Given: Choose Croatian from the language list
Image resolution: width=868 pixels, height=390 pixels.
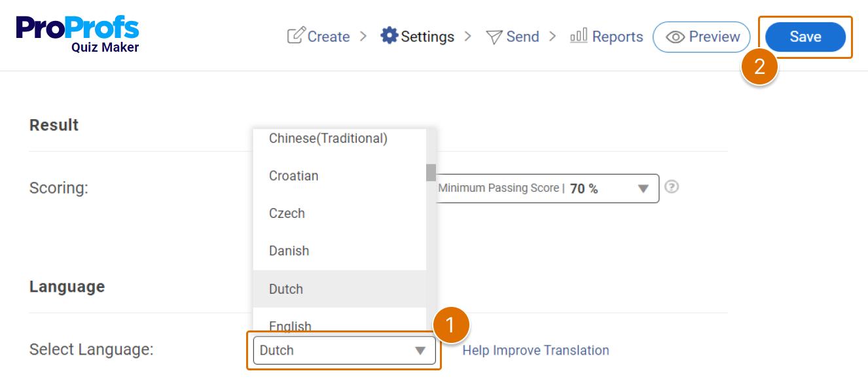Looking at the screenshot, I should tap(293, 176).
